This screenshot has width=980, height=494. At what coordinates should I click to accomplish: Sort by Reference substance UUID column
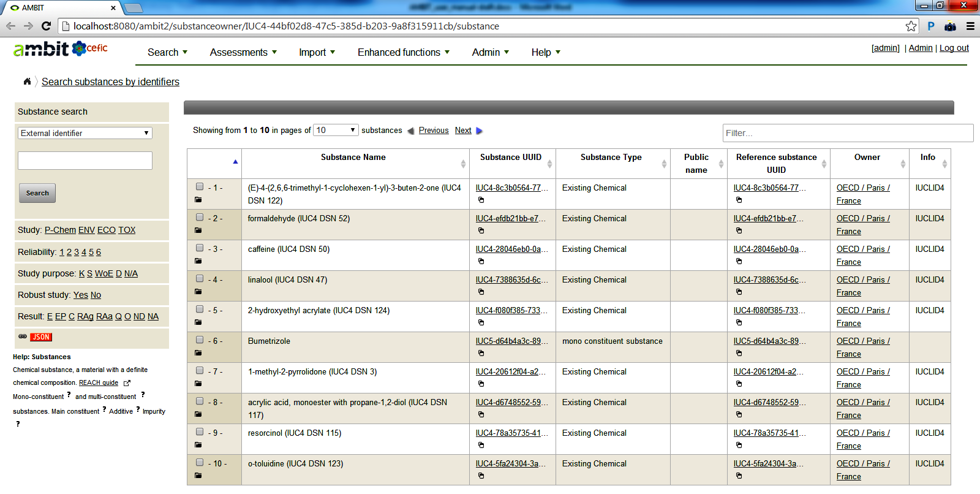point(778,163)
